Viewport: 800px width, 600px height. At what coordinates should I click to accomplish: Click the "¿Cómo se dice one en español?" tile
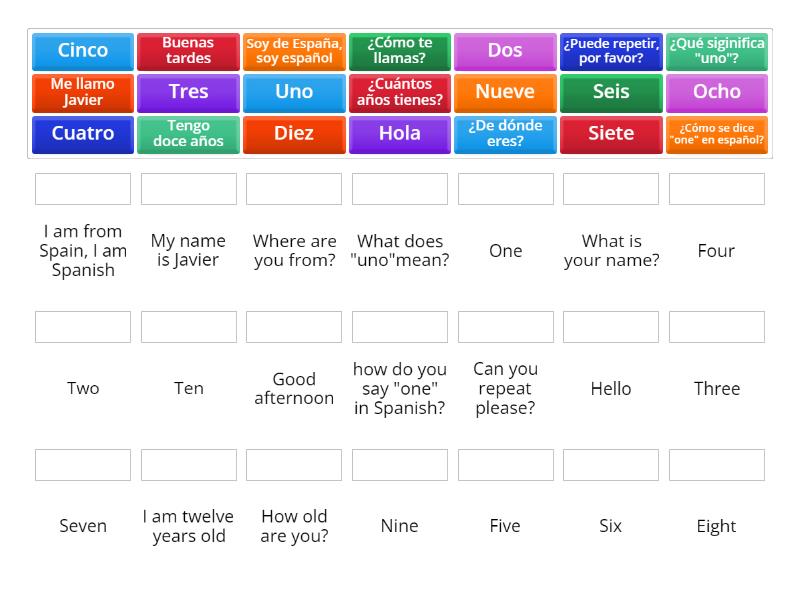tap(716, 135)
